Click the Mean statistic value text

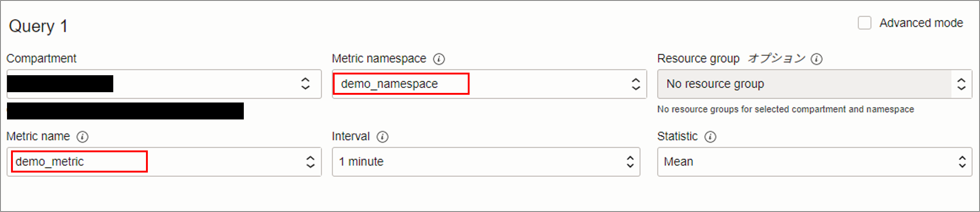click(x=678, y=161)
